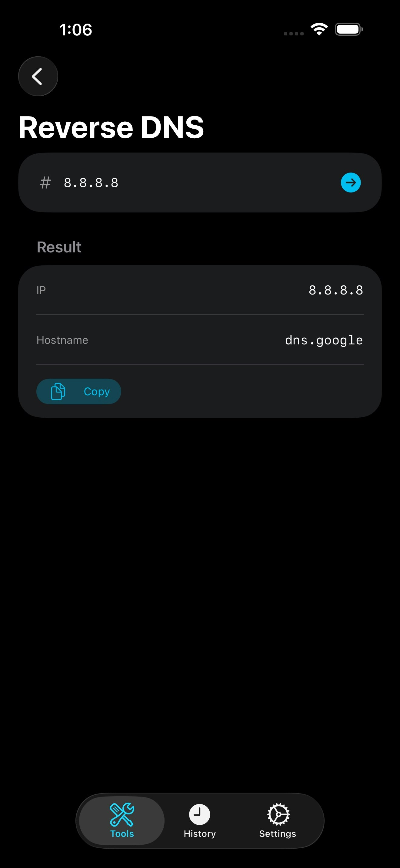
Task: Click the wrench and screwdriver Tools icon
Action: tap(122, 814)
